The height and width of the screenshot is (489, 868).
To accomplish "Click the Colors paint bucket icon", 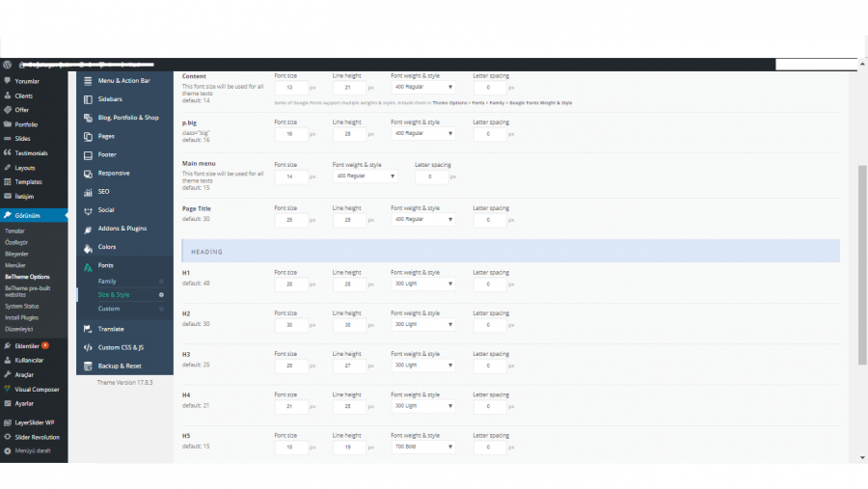I will 88,248.
